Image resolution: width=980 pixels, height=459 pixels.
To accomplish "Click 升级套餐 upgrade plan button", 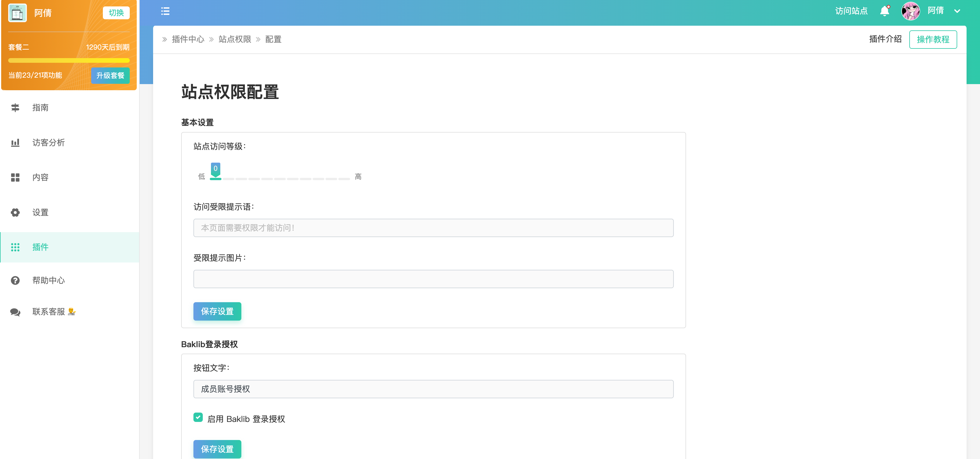I will coord(110,75).
